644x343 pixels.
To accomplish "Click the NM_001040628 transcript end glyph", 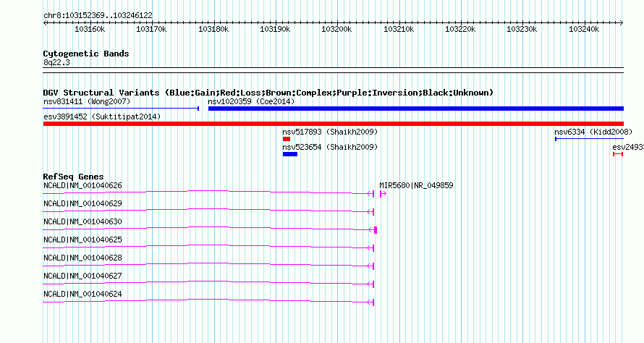I will click(371, 266).
